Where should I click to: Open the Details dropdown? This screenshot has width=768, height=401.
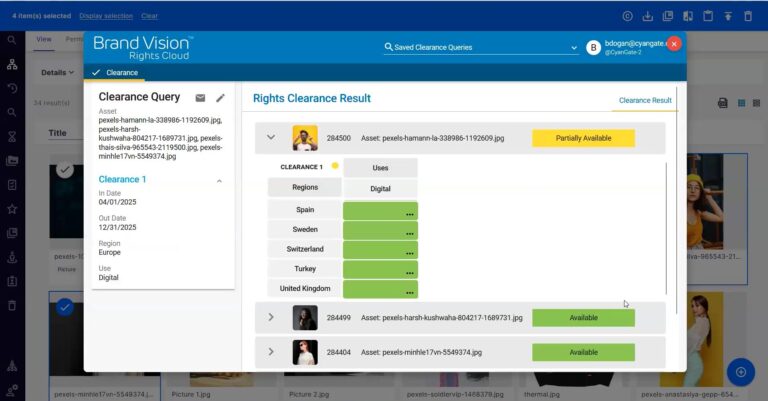point(57,72)
